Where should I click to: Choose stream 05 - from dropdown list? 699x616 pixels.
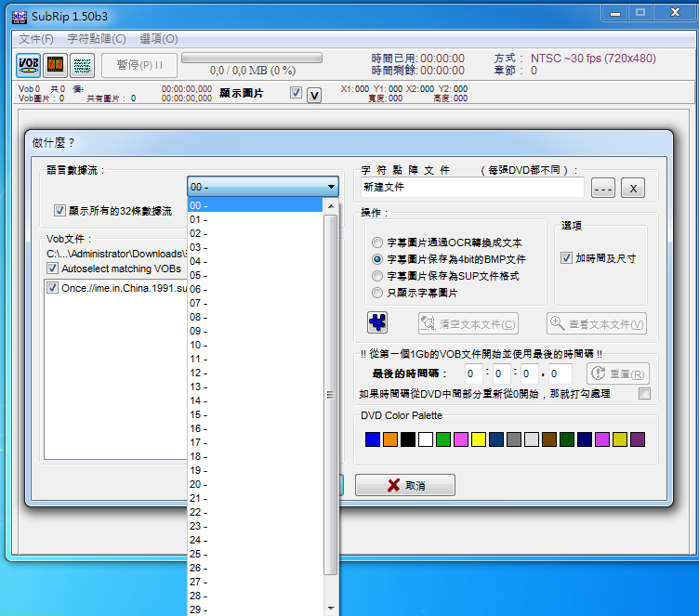[255, 275]
